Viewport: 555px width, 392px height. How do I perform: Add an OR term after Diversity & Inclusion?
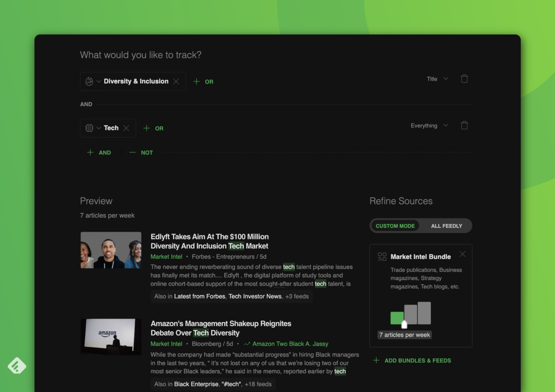[203, 82]
